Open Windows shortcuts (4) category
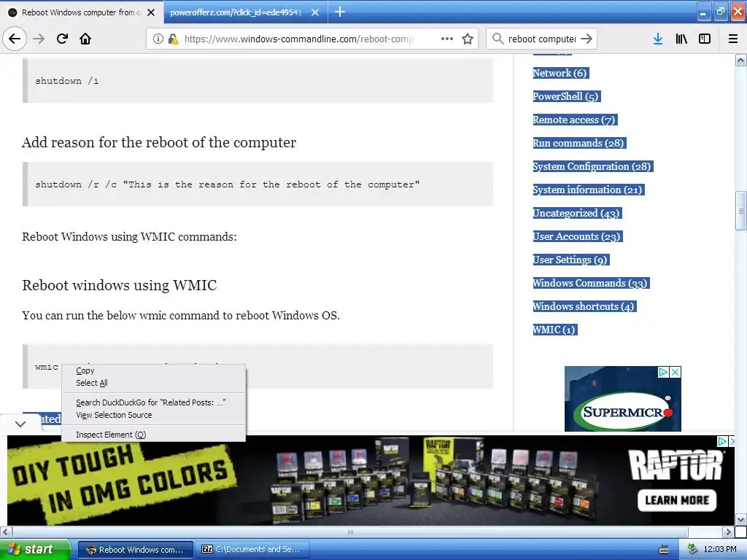This screenshot has height=560, width=747. coord(584,307)
